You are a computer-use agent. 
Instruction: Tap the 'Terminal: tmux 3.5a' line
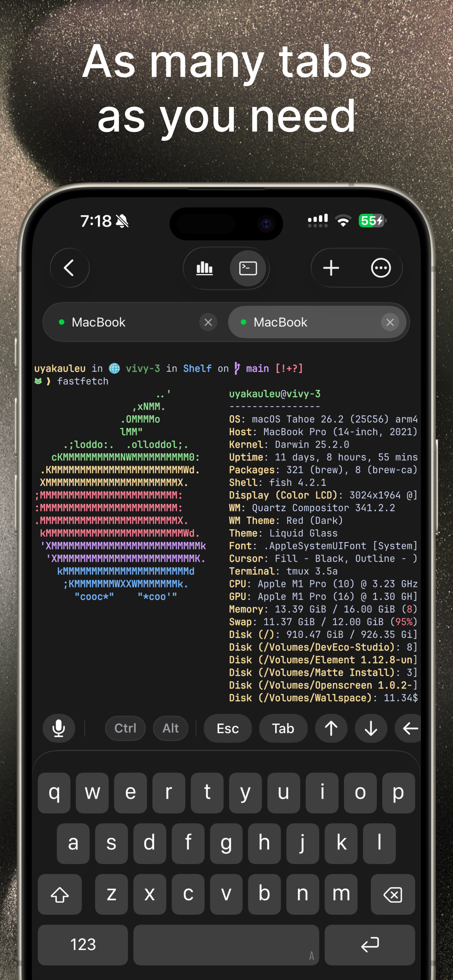[283, 571]
